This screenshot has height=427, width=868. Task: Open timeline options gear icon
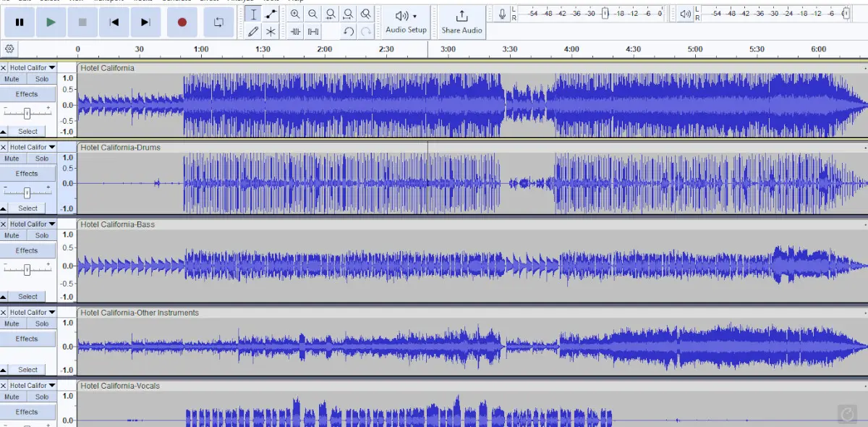pyautogui.click(x=9, y=49)
